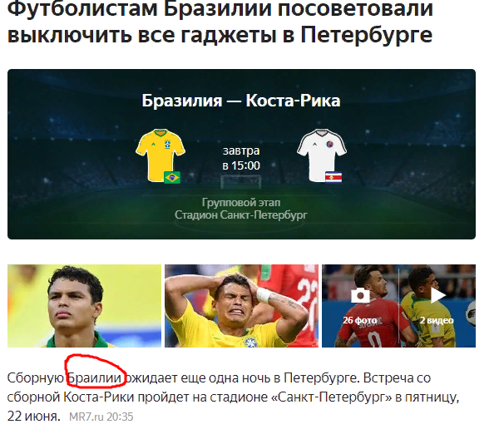
Task: Click the article snippet mentioning 22 июня
Action: coord(233,397)
